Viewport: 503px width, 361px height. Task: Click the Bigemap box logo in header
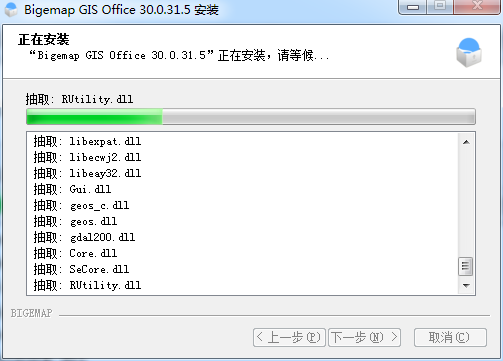click(x=469, y=52)
